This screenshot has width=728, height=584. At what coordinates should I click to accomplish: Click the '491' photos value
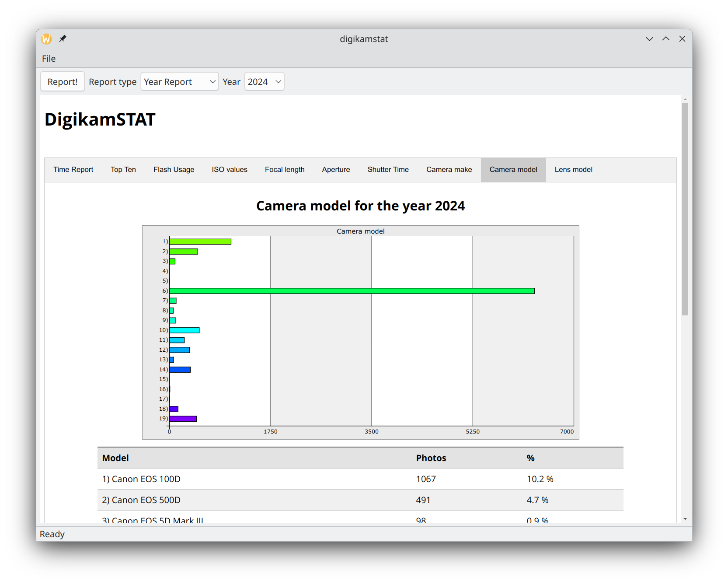(423, 500)
